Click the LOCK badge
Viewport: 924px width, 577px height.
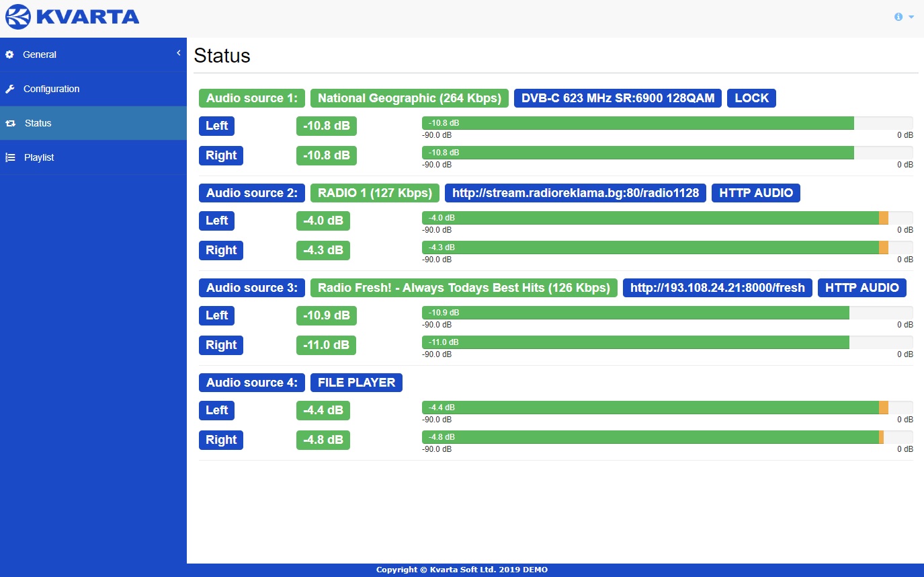pyautogui.click(x=751, y=98)
